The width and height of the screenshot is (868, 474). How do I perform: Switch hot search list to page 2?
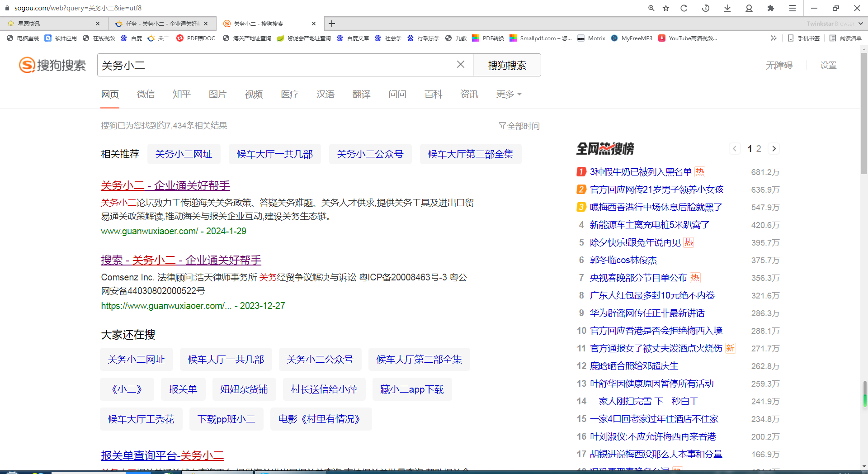click(x=759, y=149)
